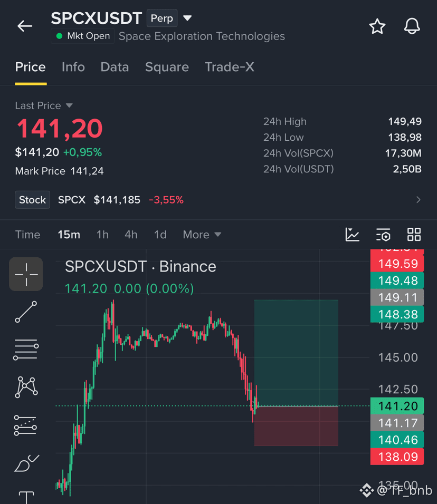Click the stock change -3,55% text

click(x=166, y=200)
